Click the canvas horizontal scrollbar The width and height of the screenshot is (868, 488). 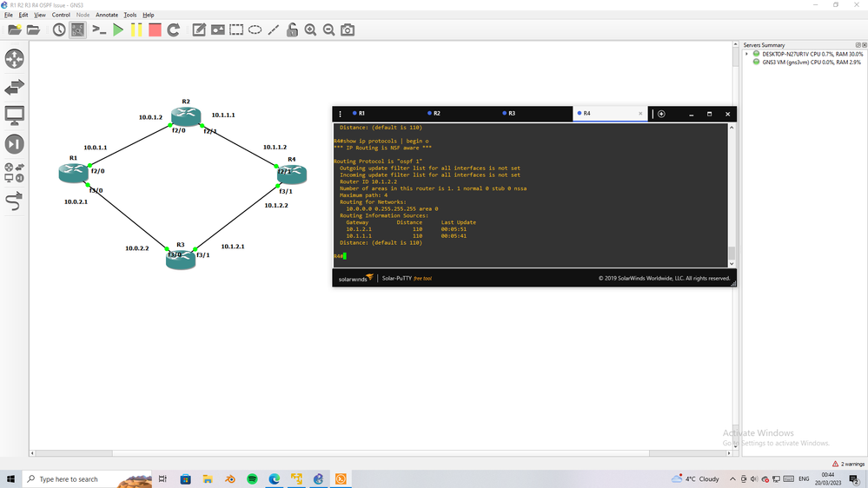tap(382, 453)
